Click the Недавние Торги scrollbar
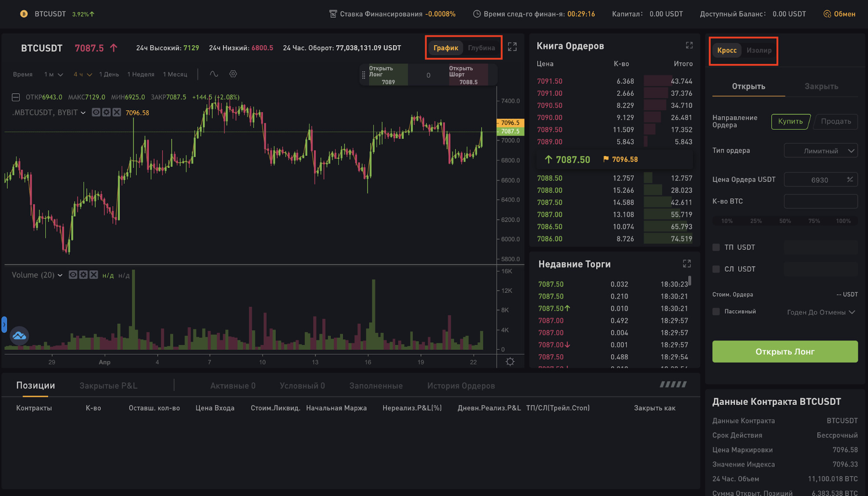 pyautogui.click(x=690, y=281)
